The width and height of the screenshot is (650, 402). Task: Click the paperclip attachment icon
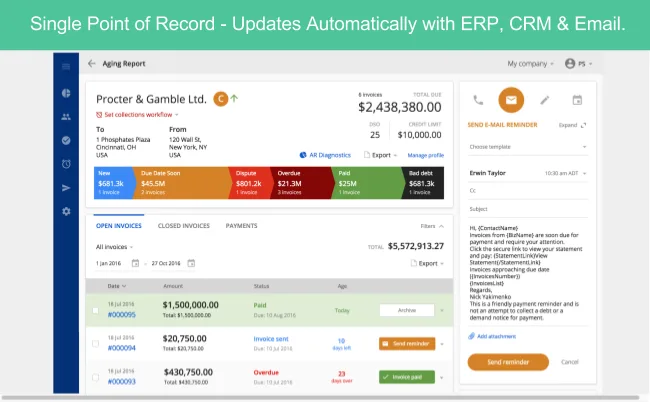click(x=471, y=336)
